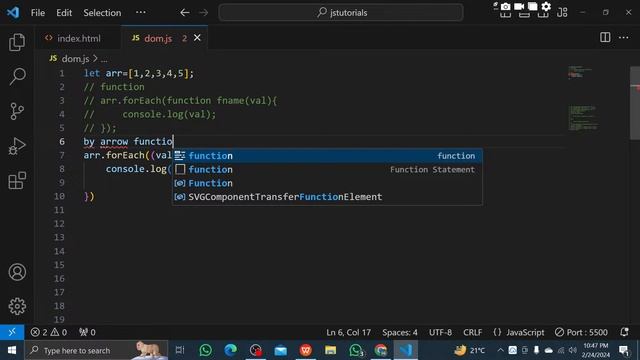Open the Run and Debug view
The width and height of the screenshot is (640, 360).
coord(17,146)
